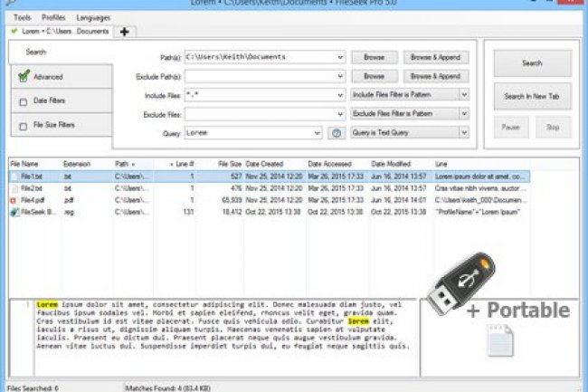
Task: Click the Stop button
Action: (553, 127)
